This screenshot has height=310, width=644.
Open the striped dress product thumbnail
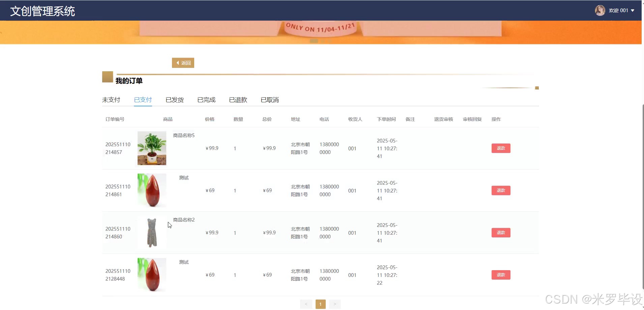[152, 233]
